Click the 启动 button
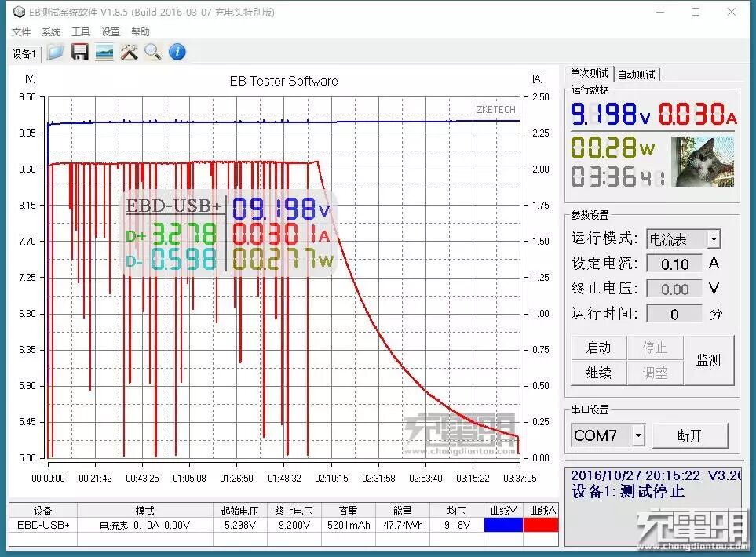Screen dimensions: 756x557 point(598,348)
